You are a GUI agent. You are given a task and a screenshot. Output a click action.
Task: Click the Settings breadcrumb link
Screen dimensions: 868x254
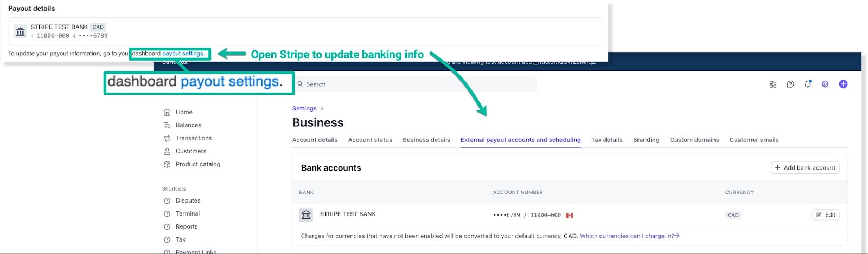click(304, 108)
